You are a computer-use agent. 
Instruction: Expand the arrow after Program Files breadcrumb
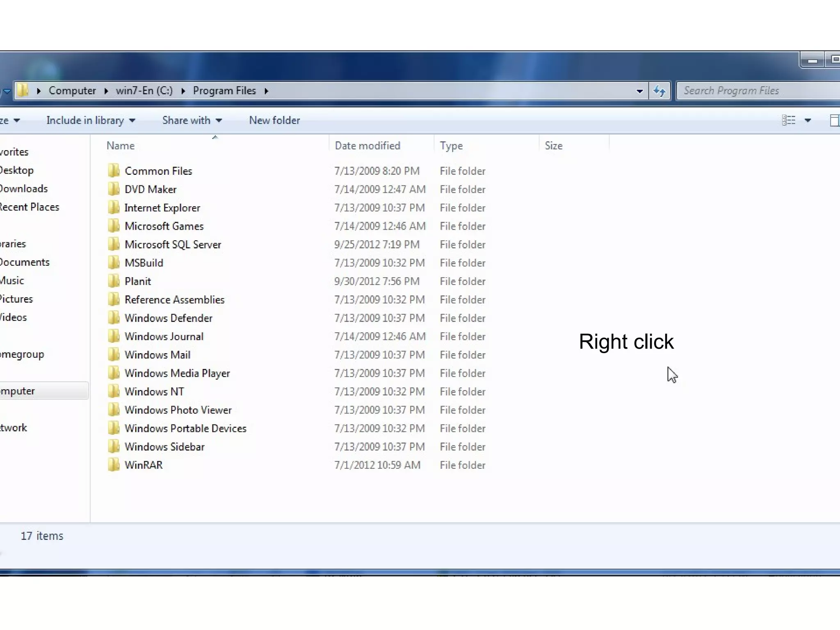pos(266,91)
